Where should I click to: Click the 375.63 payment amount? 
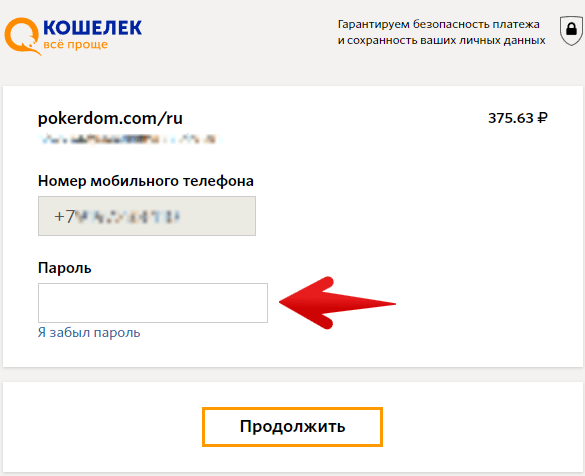(511, 118)
